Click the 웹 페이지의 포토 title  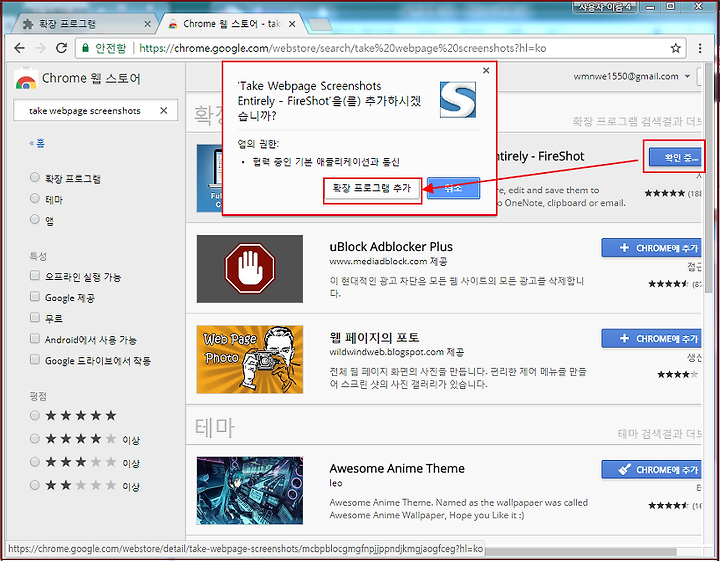(374, 338)
